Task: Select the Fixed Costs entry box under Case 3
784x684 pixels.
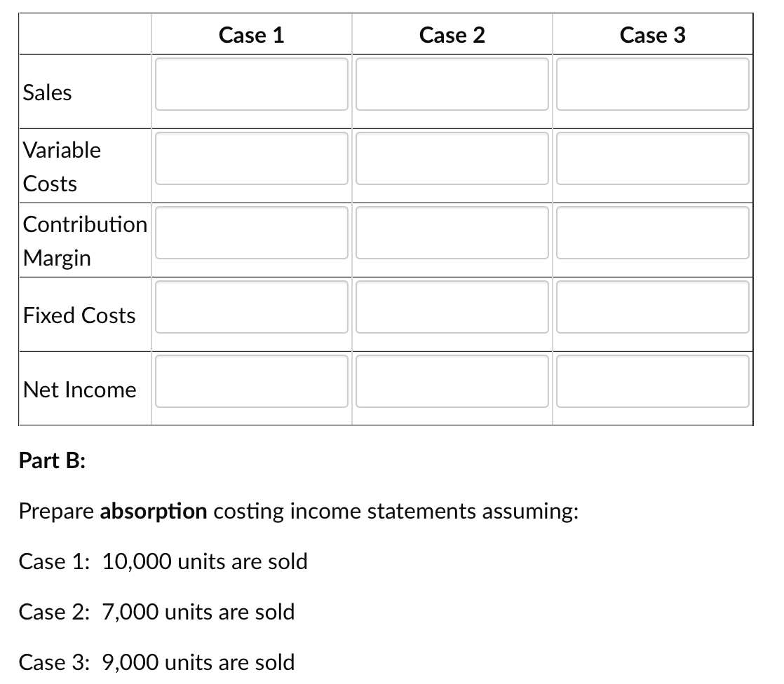Action: pos(652,308)
